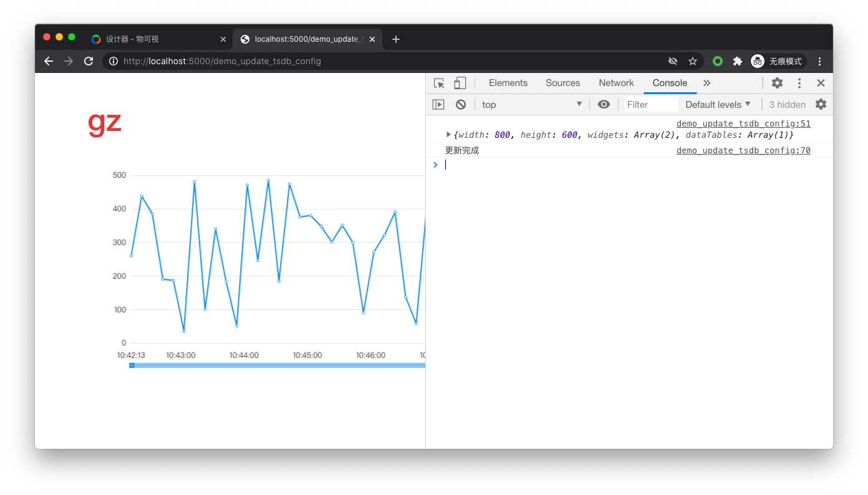The height and width of the screenshot is (495, 868).
Task: Click the 10:42:13 x-axis start label
Action: click(131, 355)
